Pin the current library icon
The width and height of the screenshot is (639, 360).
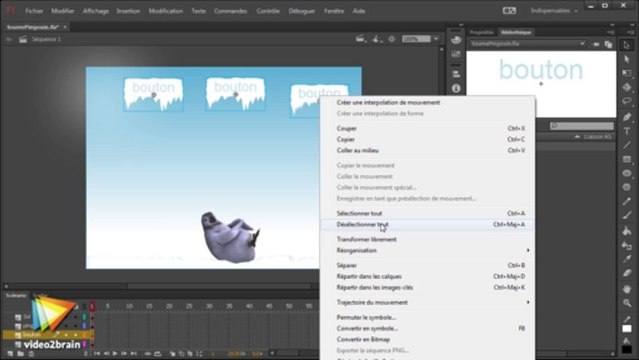point(596,44)
